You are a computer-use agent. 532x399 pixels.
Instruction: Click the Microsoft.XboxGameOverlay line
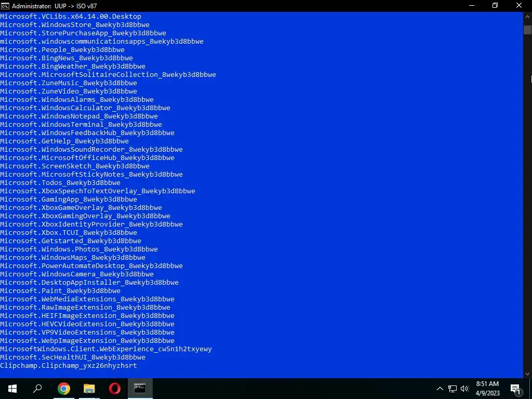coord(81,208)
